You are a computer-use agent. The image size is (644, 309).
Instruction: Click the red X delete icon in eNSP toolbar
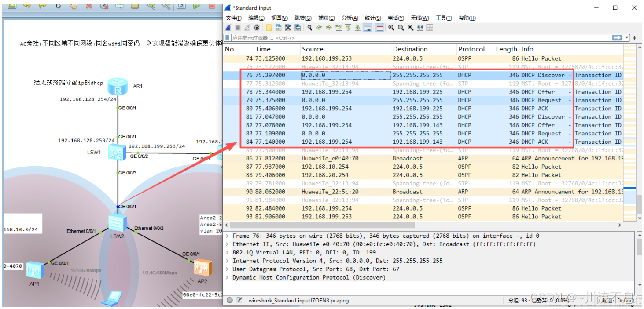(89, 6)
